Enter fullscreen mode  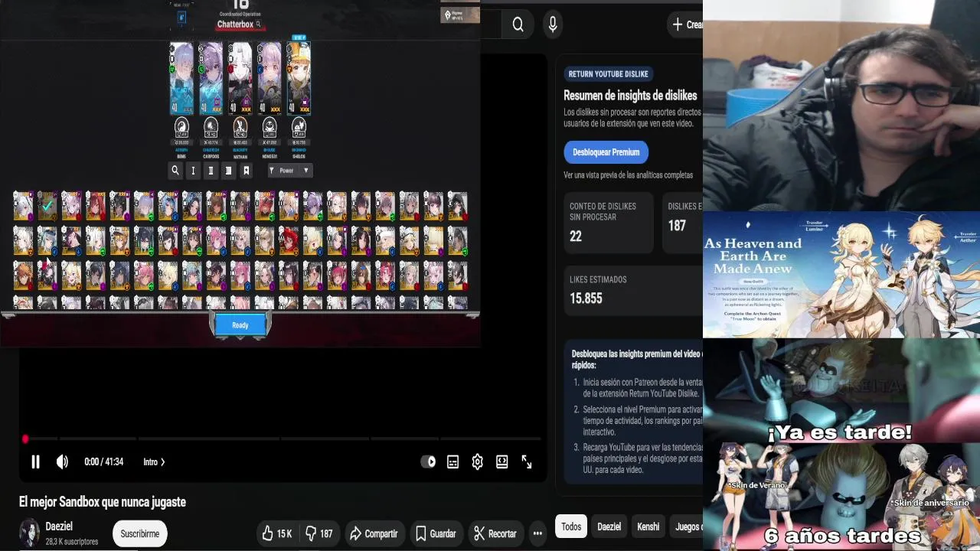point(527,461)
